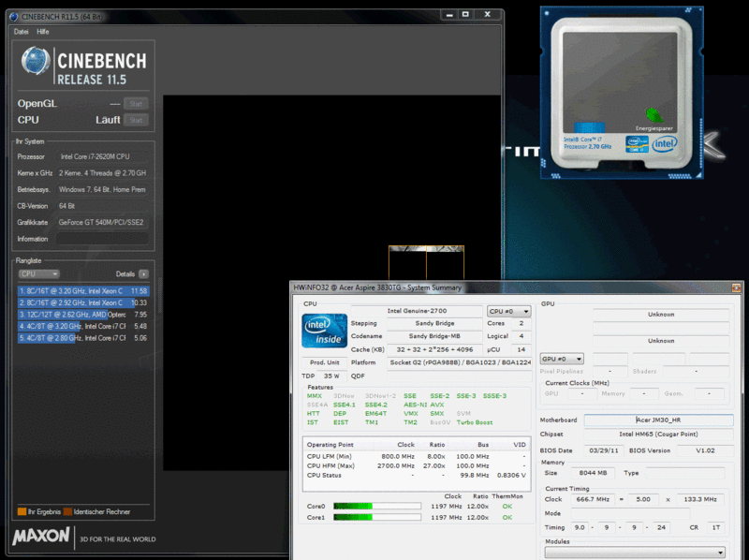Click the CINEBENCH title bar app icon
749x560 pixels.
(x=14, y=17)
